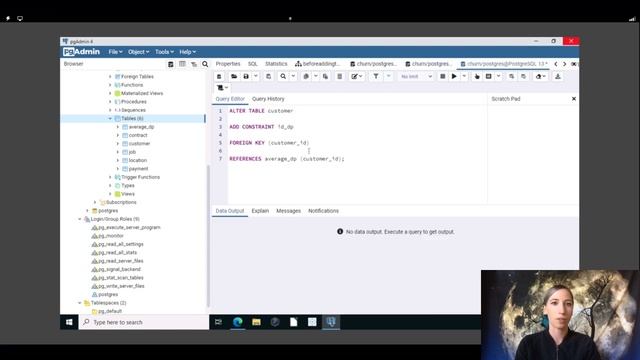Expand the customer table node
The width and height of the screenshot is (640, 360).
pyautogui.click(x=118, y=144)
